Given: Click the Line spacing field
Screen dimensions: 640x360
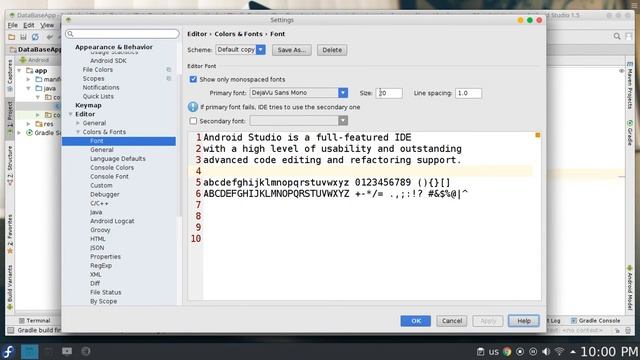Looking at the screenshot, I should [468, 93].
